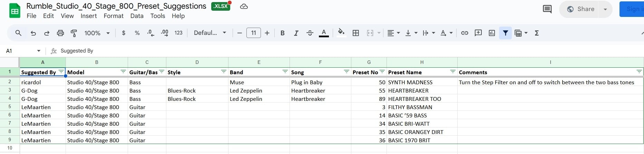Click the font size input field
Image resolution: width=644 pixels, height=154 pixels.
click(254, 33)
